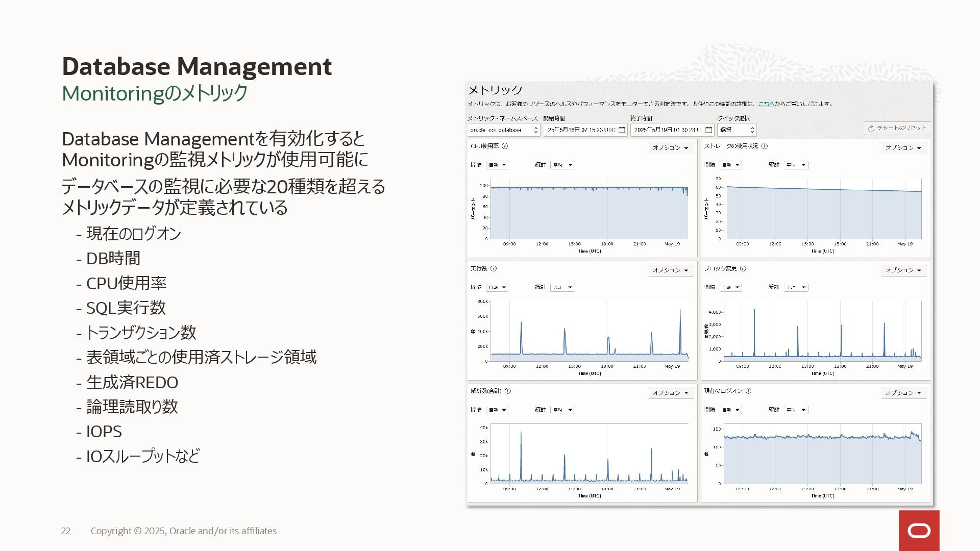This screenshot has width=980, height=551.
Task: Click the info icon next to 解析数(合計)
Action: coord(508,391)
